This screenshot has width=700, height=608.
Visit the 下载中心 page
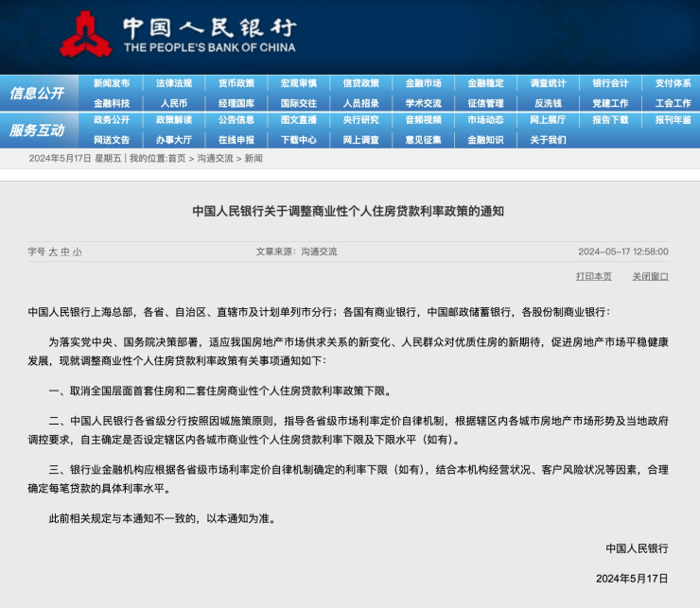pos(299,140)
